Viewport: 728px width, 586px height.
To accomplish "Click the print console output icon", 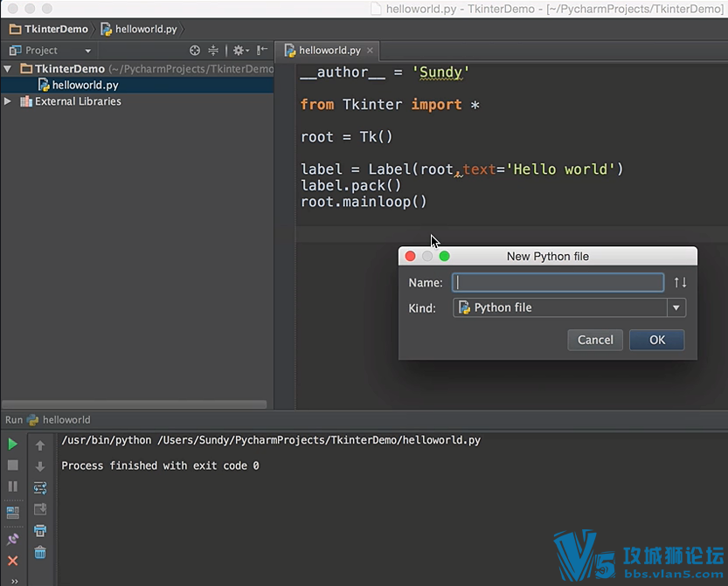I will 40,531.
